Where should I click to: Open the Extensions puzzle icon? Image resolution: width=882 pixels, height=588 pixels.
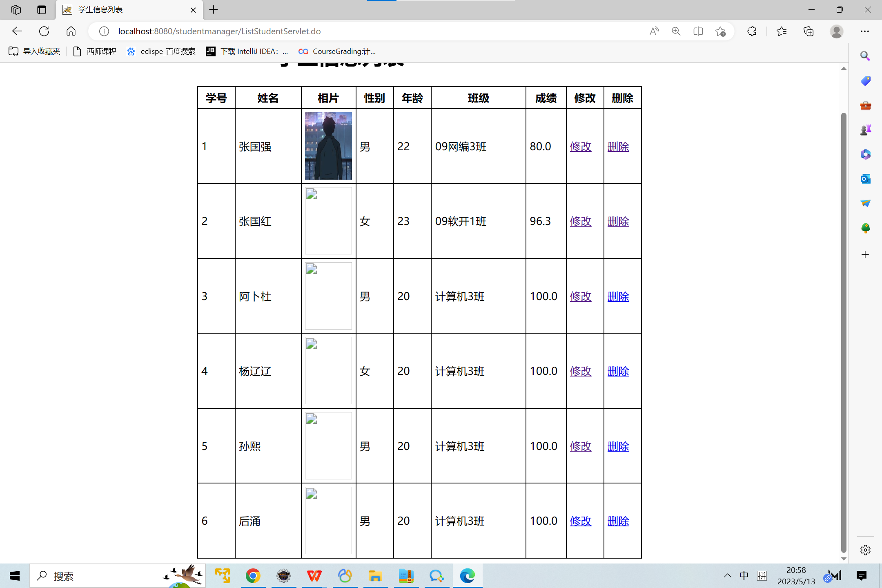(752, 31)
